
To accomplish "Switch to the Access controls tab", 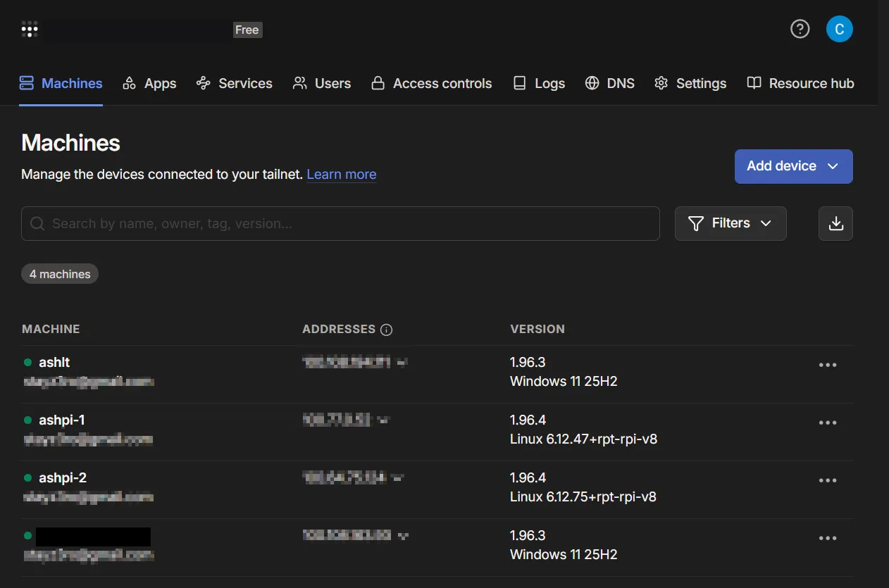I will click(432, 83).
